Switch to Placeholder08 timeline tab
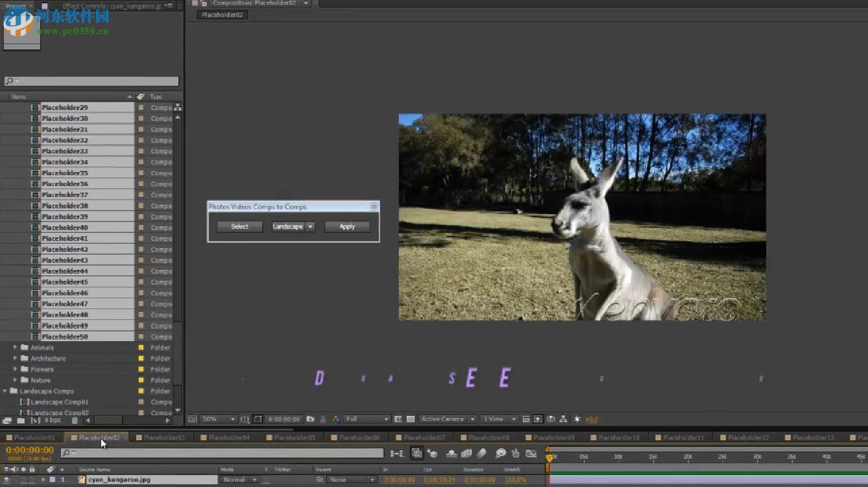868x487 pixels. pos(489,437)
